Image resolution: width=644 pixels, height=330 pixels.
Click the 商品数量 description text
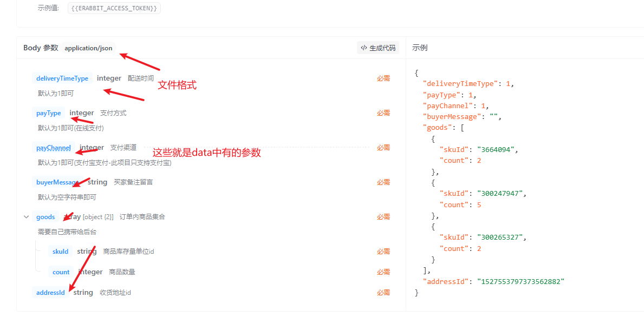pyautogui.click(x=122, y=272)
